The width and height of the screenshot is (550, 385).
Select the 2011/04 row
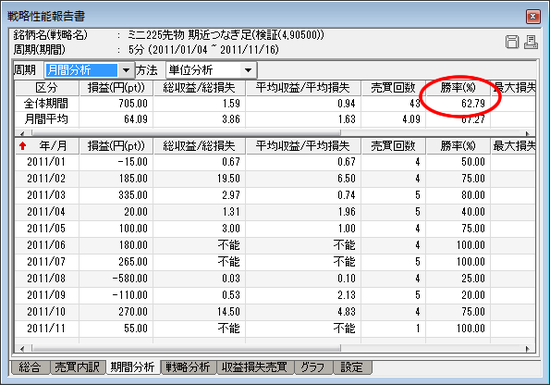pyautogui.click(x=275, y=212)
